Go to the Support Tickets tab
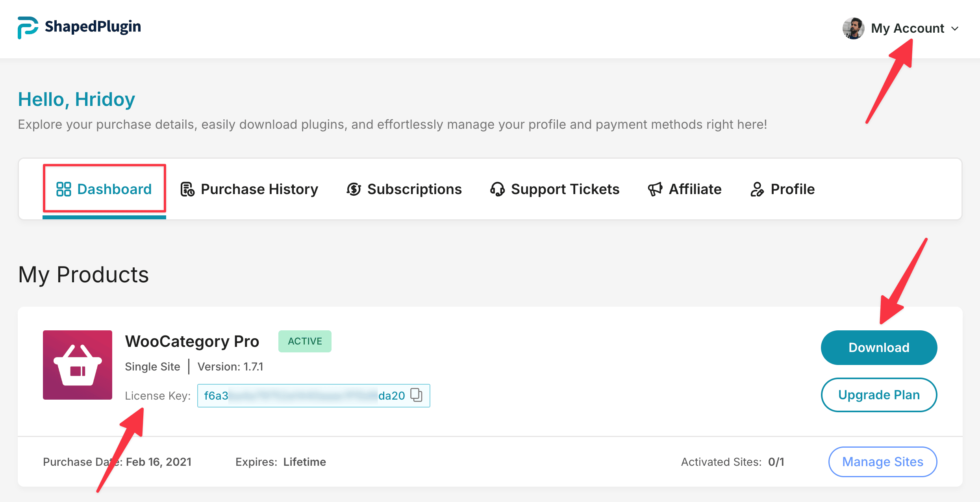This screenshot has width=980, height=502. pyautogui.click(x=565, y=189)
